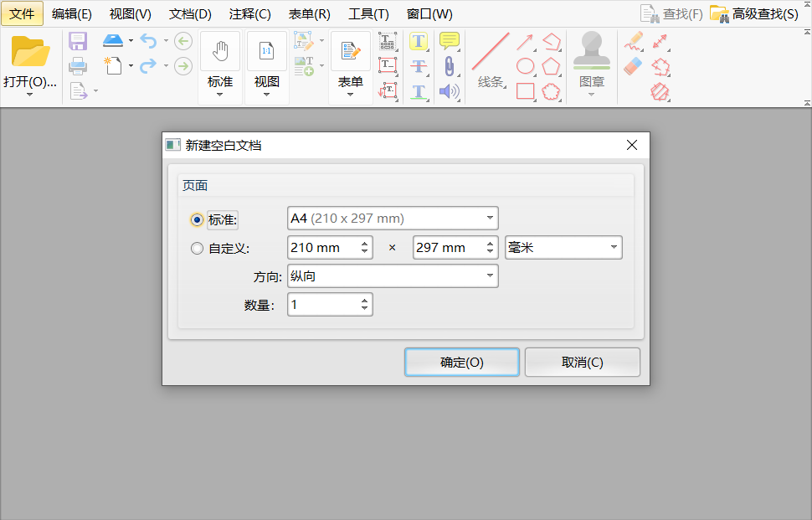Select the Underline Text tool

[419, 91]
